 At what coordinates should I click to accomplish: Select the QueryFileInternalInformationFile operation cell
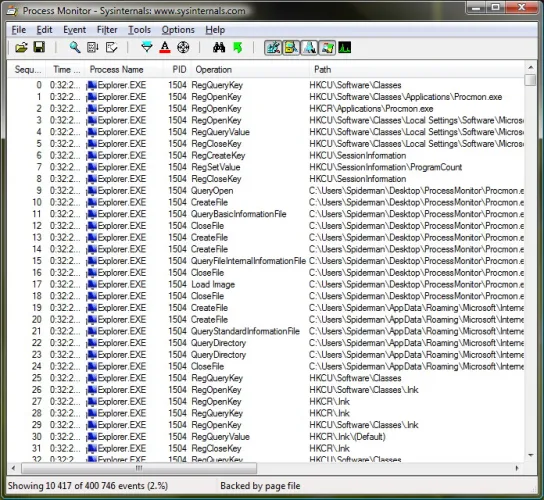pos(248,261)
